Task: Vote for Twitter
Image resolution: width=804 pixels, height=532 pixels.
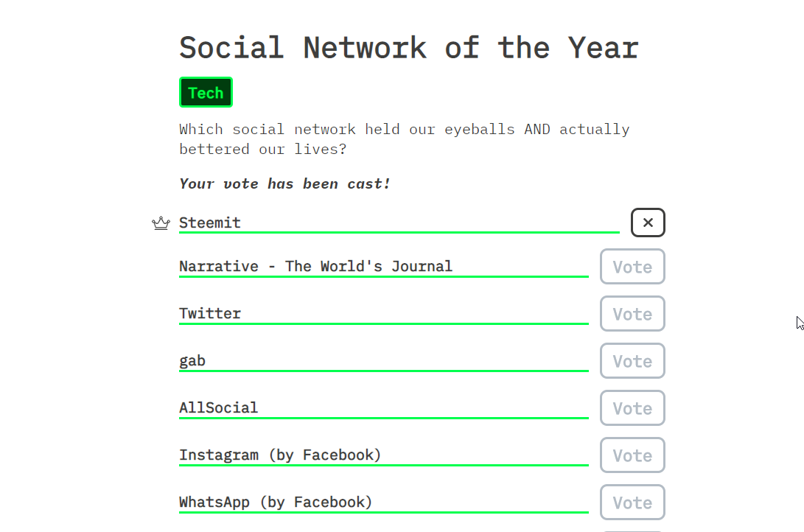Action: pos(632,314)
